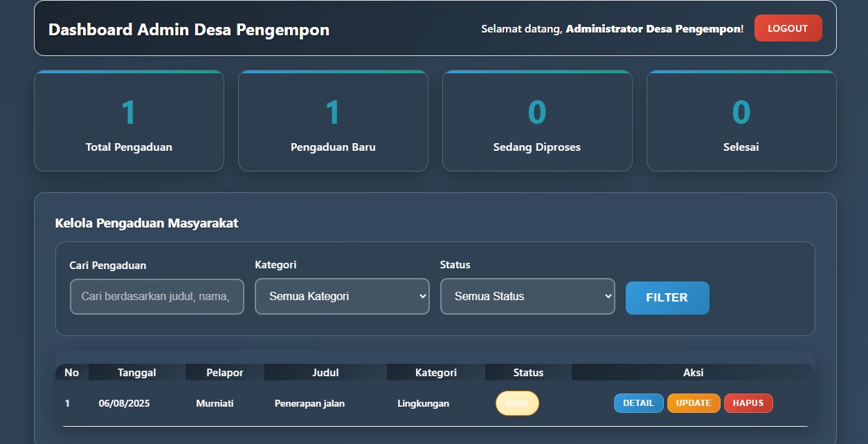The image size is (868, 444).
Task: Select the Total Pengaduan stat card
Action: click(x=129, y=121)
